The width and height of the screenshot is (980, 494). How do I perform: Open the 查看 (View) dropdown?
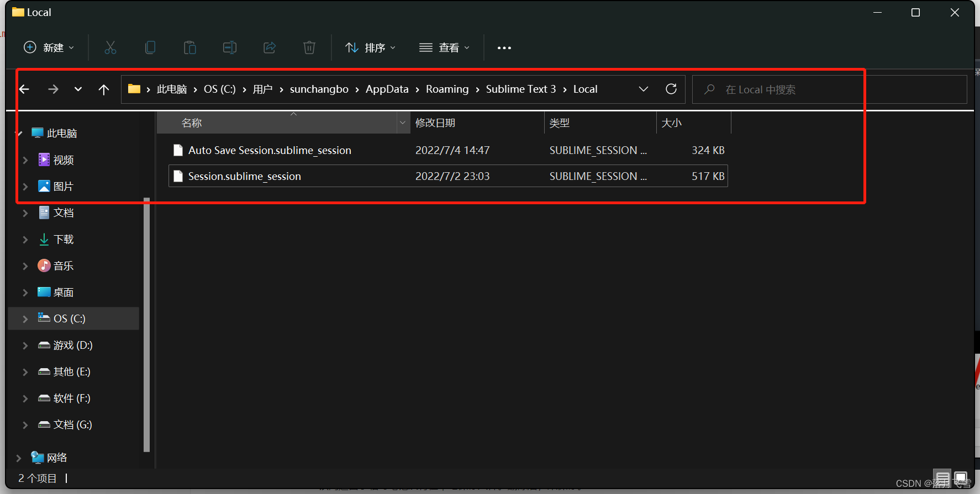pos(445,47)
